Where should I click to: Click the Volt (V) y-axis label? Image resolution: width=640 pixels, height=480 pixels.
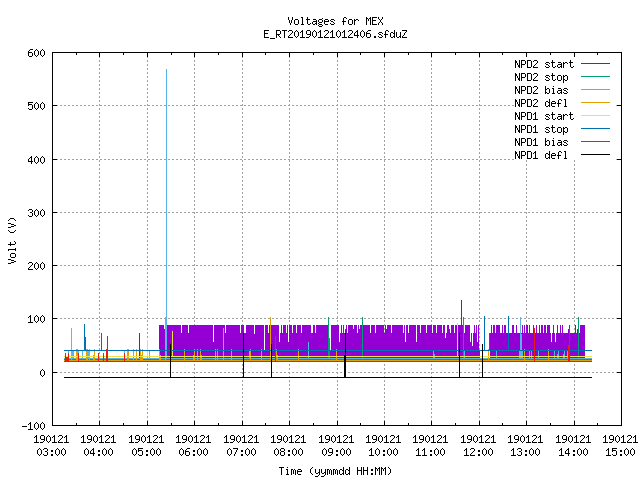pyautogui.click(x=12, y=240)
